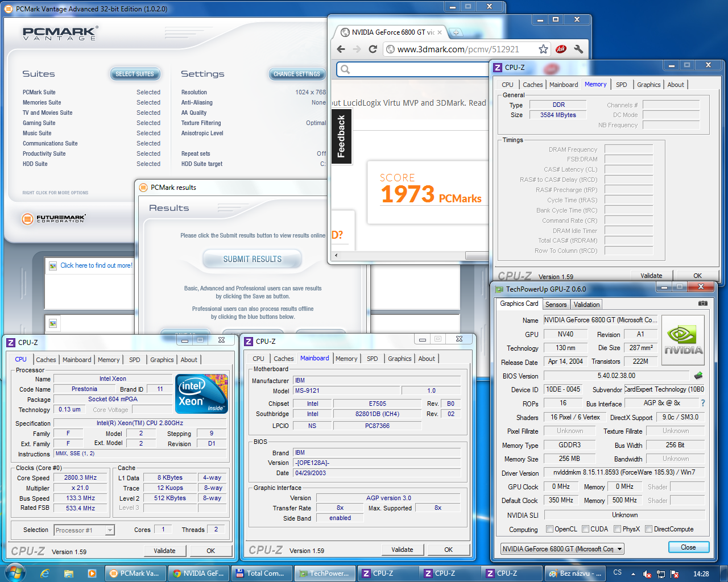The height and width of the screenshot is (582, 728).
Task: Switch to the Bez názvu paint taskbar button
Action: 574,573
